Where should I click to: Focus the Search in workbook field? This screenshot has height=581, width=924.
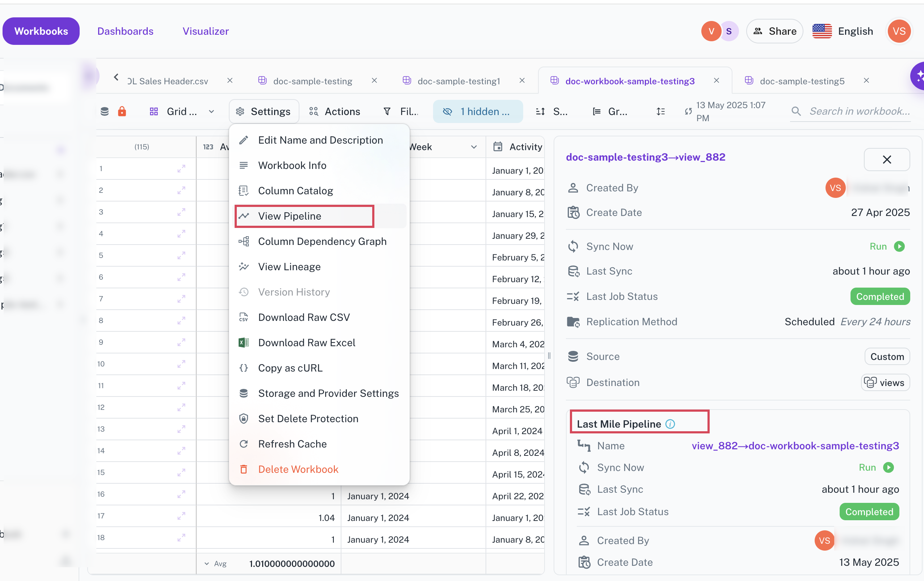(850, 111)
